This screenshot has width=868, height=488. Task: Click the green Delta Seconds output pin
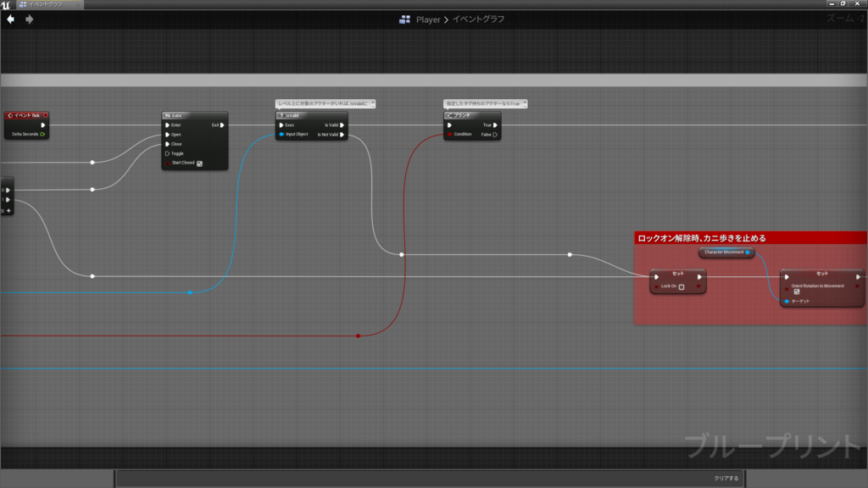click(42, 134)
